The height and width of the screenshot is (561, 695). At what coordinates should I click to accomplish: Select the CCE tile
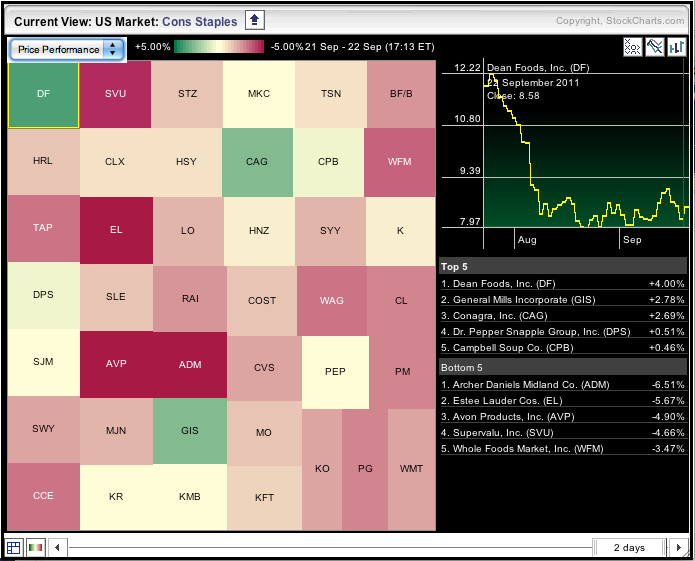pyautogui.click(x=43, y=496)
